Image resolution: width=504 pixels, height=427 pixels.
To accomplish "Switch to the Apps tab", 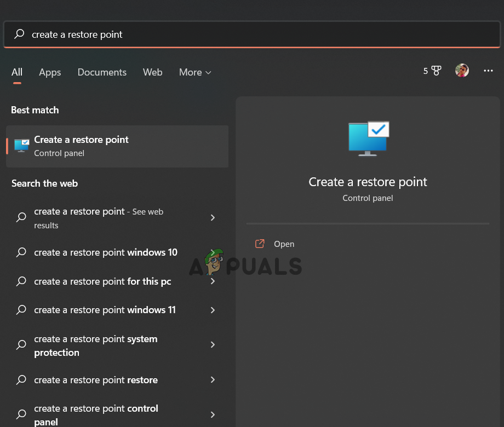I will [x=50, y=72].
